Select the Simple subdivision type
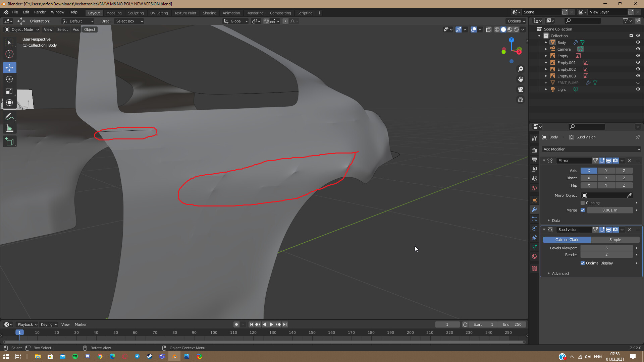The image size is (644, 362). pyautogui.click(x=615, y=240)
